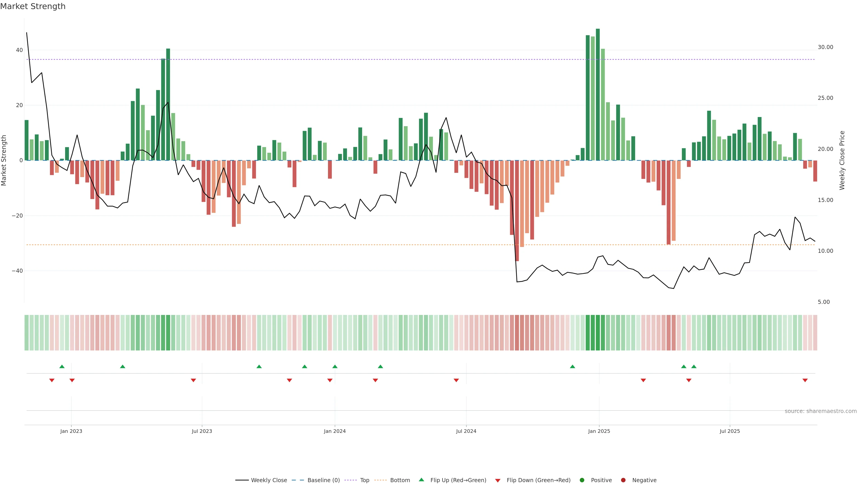Click the last red flip-down marker in late 2025

click(x=805, y=380)
